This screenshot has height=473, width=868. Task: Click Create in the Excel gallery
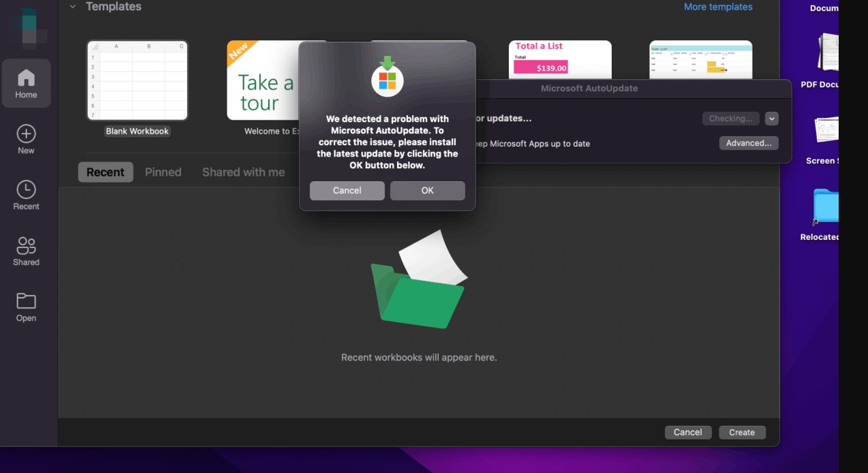[742, 433]
